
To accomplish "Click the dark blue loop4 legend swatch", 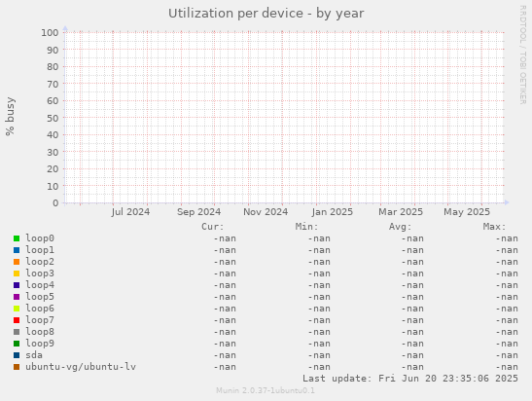I will (17, 285).
